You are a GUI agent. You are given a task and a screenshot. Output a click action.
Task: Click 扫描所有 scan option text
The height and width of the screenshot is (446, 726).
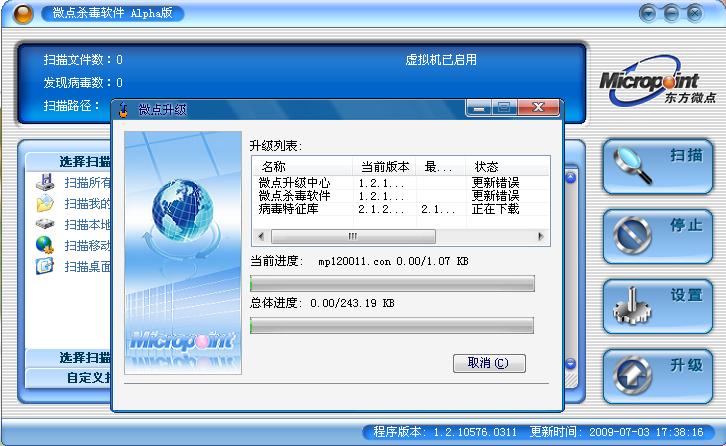pyautogui.click(x=88, y=183)
